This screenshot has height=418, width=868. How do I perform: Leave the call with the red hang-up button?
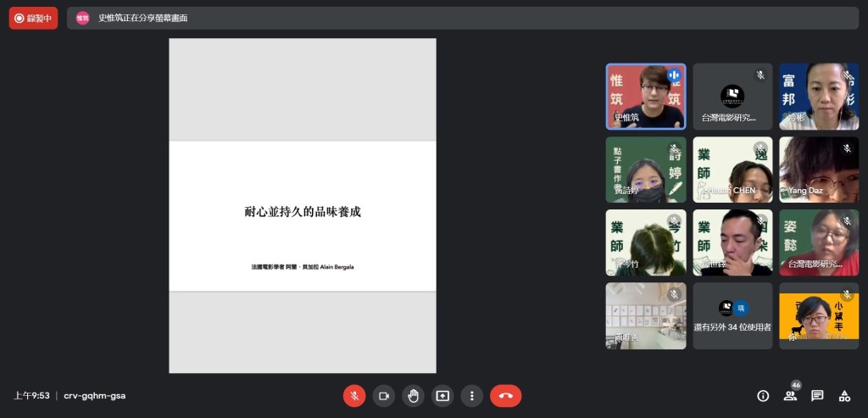(506, 395)
